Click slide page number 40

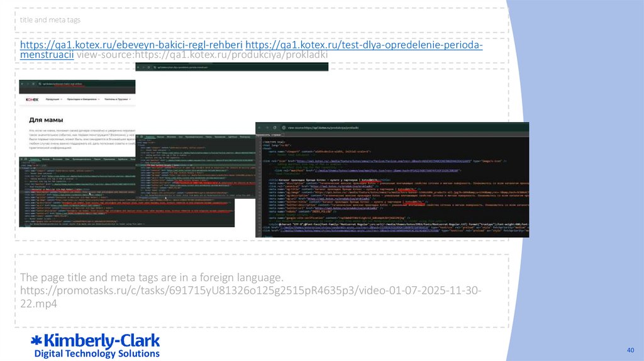630,350
